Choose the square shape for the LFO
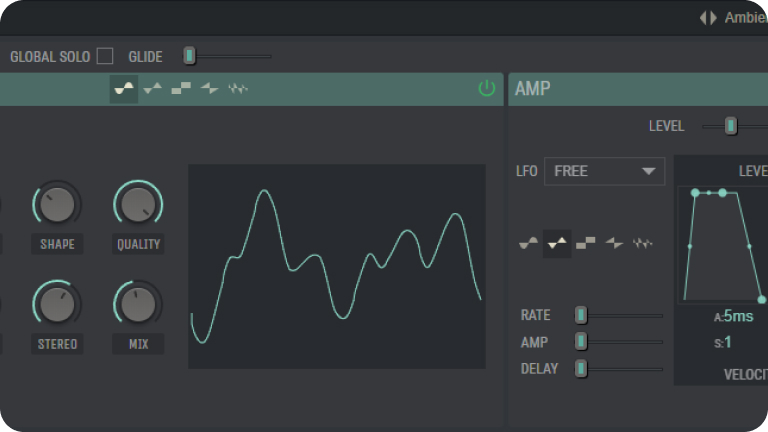768x432 pixels. point(586,243)
